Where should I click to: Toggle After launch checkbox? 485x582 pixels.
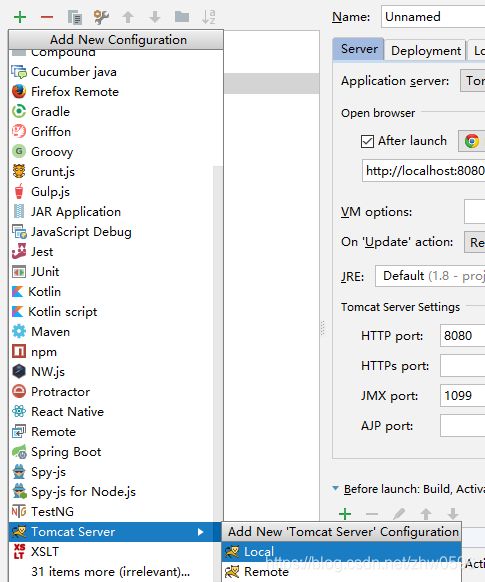pos(367,141)
